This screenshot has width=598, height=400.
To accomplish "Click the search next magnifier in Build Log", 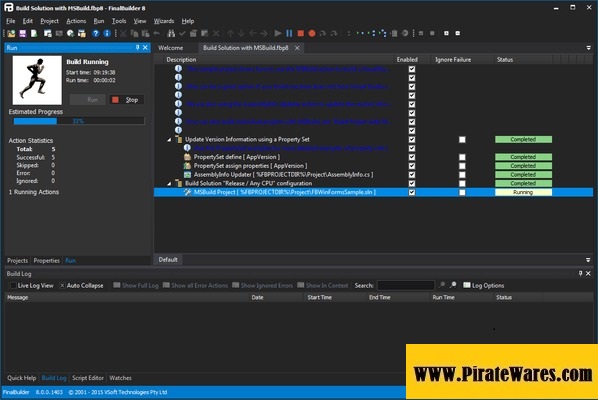I will [x=453, y=285].
